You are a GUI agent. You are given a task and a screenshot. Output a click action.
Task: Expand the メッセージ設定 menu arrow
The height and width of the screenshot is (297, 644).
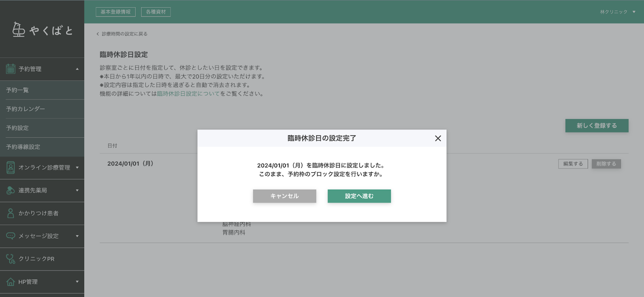pyautogui.click(x=77, y=236)
